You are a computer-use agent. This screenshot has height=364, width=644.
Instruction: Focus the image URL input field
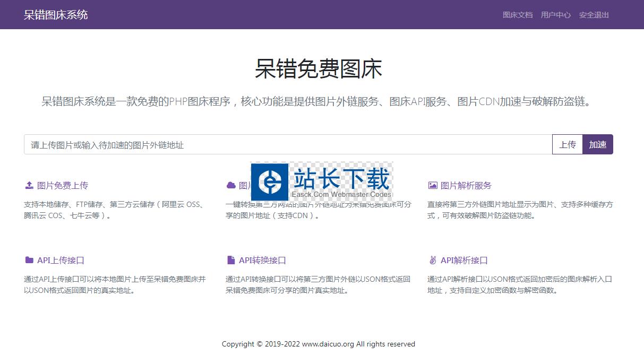pyautogui.click(x=288, y=144)
